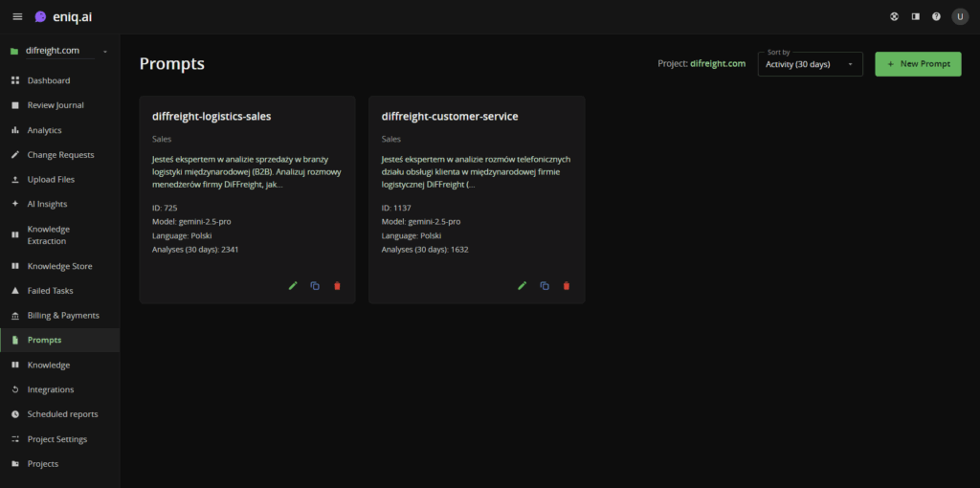This screenshot has width=980, height=488.
Task: Open the diffreight-customer-service card title
Action: point(450,116)
